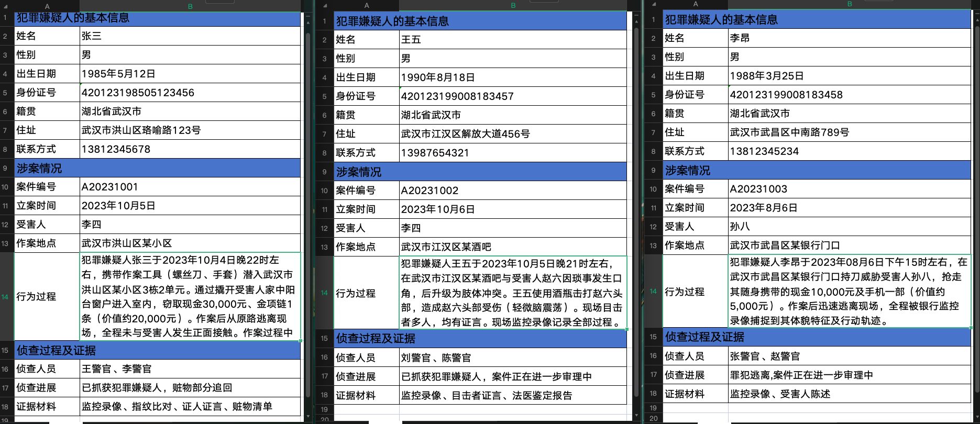This screenshot has height=424, width=980.
Task: Click case number A20231003
Action: tap(850, 189)
